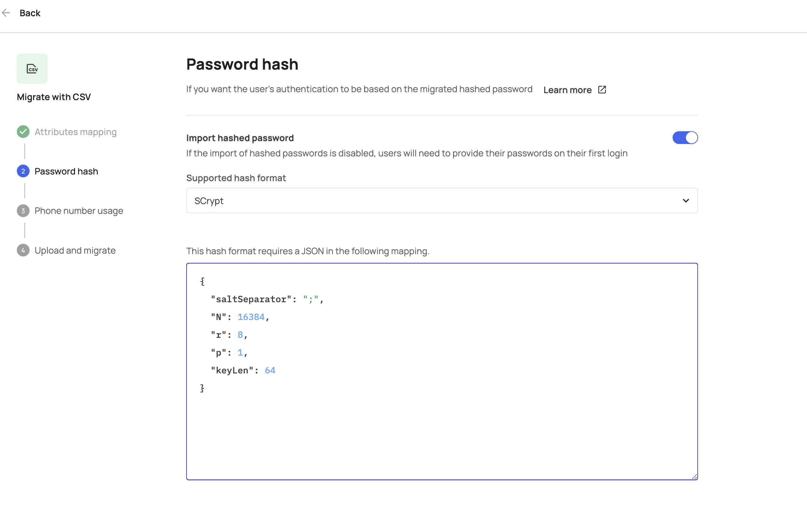
Task: Select the Password hash step
Action: pyautogui.click(x=66, y=171)
